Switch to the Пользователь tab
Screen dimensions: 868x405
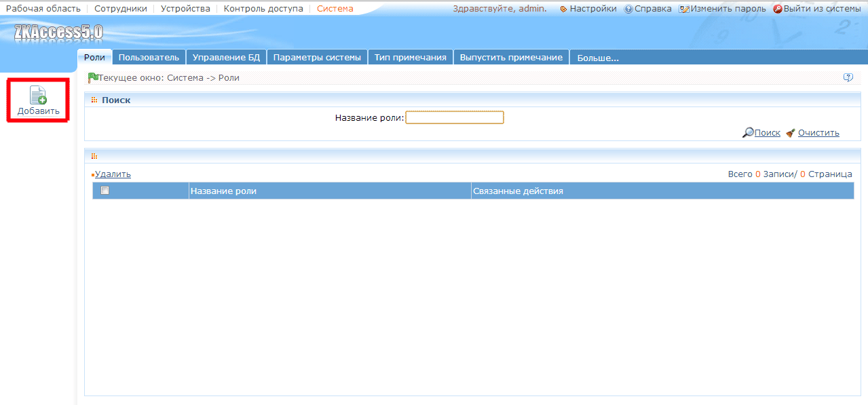click(149, 58)
